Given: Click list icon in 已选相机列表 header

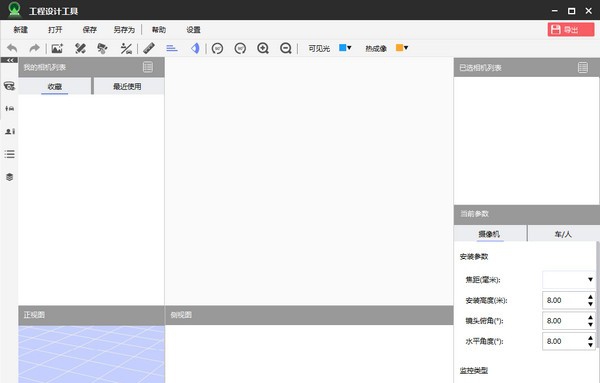Looking at the screenshot, I should pyautogui.click(x=583, y=67).
